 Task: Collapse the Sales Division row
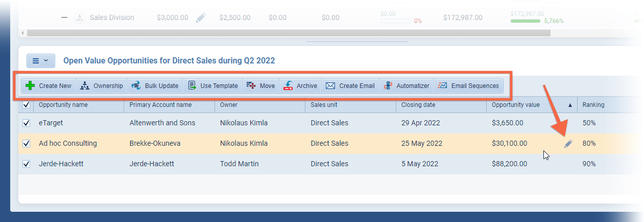click(x=64, y=18)
